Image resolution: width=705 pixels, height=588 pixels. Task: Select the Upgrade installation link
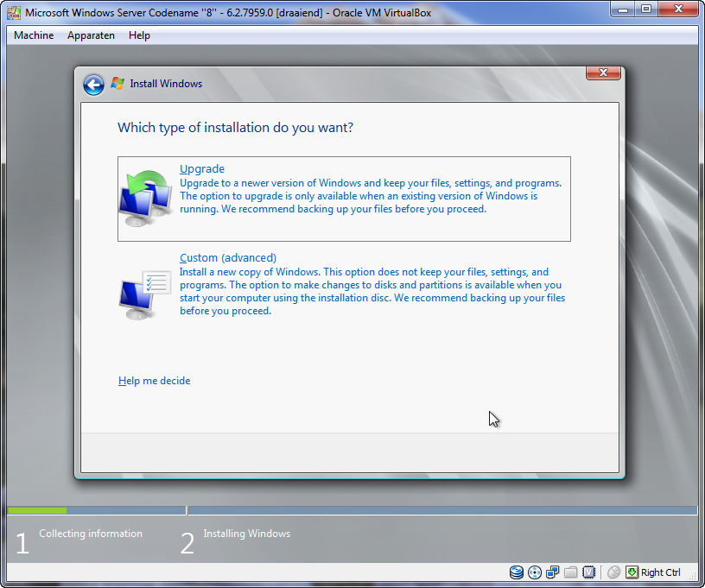click(x=202, y=169)
